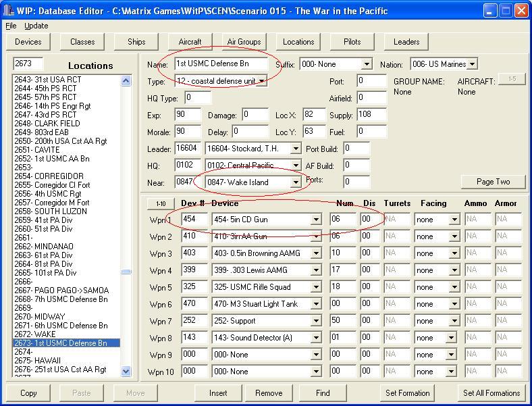This screenshot has width=532, height=406.
Task: Switch to the Pilots section
Action: tap(352, 42)
